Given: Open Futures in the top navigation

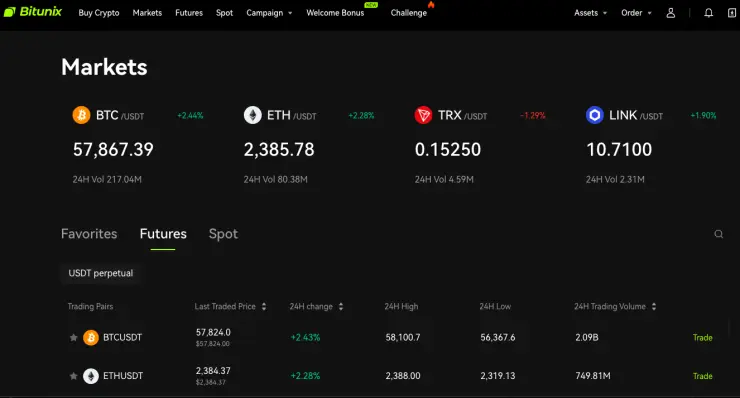Looking at the screenshot, I should coord(189,13).
